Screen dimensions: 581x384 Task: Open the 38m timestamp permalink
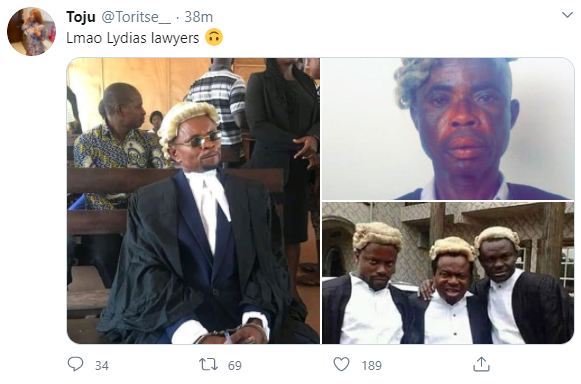pos(199,17)
